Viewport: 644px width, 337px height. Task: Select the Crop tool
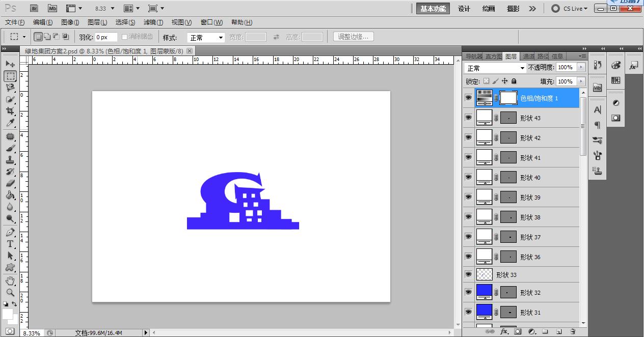tap(10, 111)
